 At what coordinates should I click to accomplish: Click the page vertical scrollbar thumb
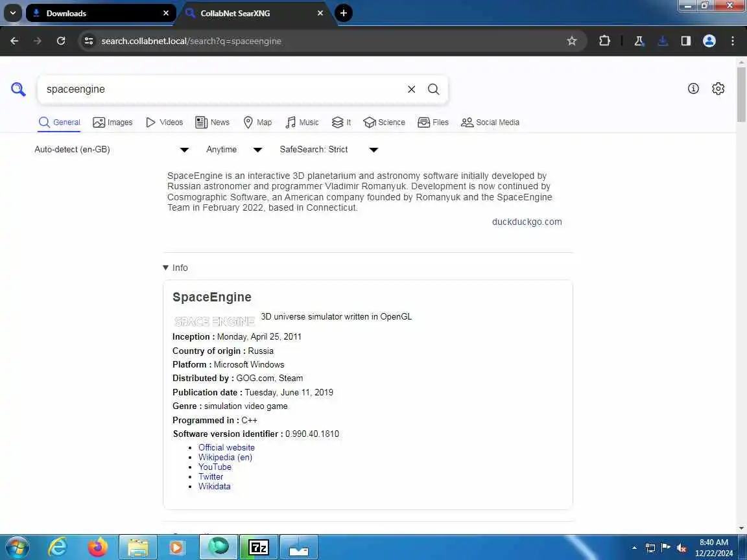click(741, 94)
